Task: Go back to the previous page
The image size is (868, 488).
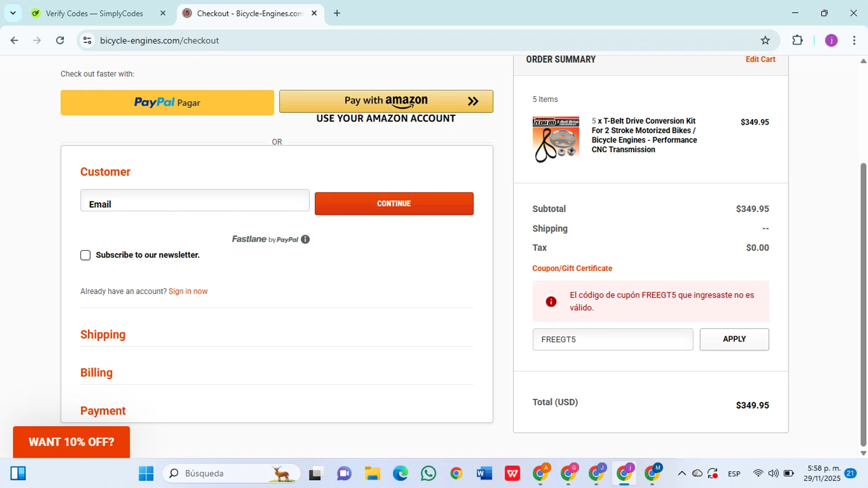Action: (x=14, y=41)
